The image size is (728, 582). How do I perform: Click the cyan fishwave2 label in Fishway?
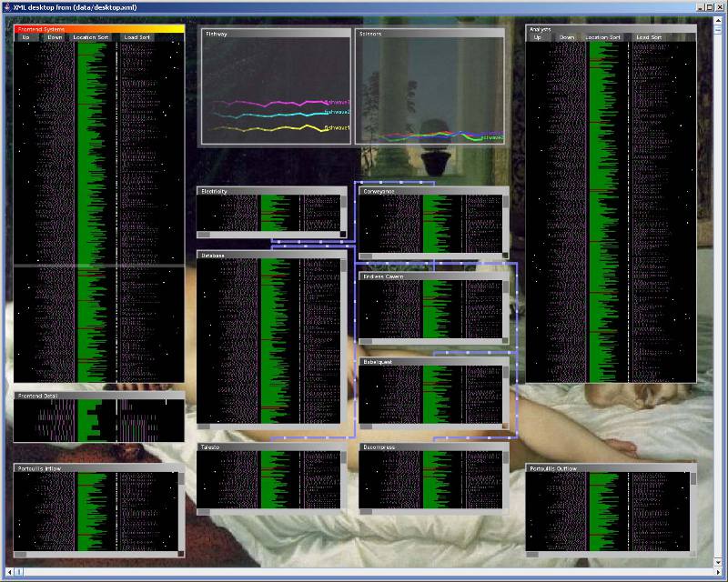[x=337, y=113]
